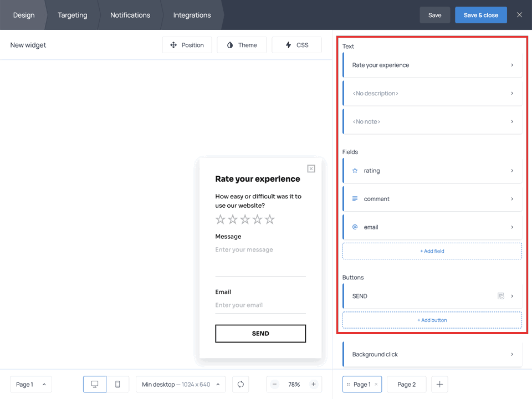This screenshot has width=532, height=399.
Task: Open the CSS editor
Action: (x=296, y=45)
